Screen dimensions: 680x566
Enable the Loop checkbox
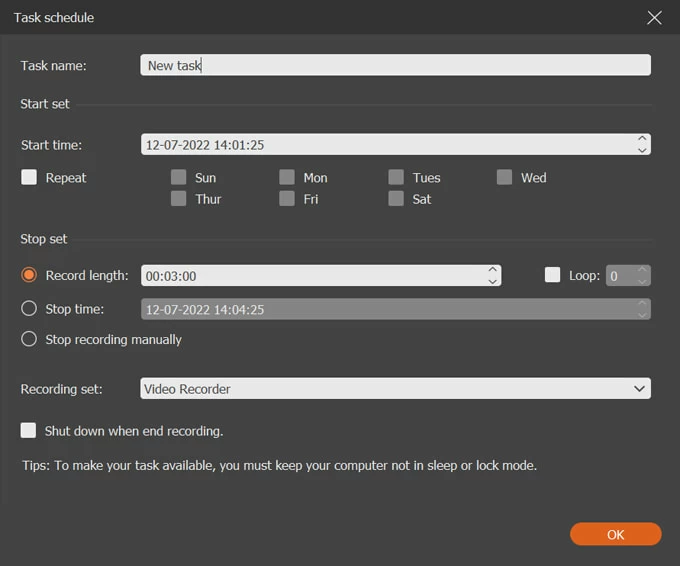[x=553, y=275]
